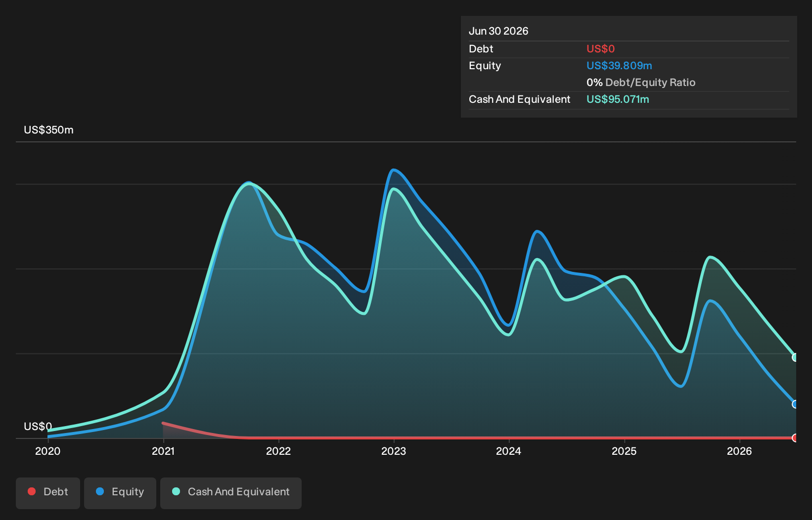Click the Equity row label in tooltip
Image resolution: width=812 pixels, height=520 pixels.
[485, 66]
